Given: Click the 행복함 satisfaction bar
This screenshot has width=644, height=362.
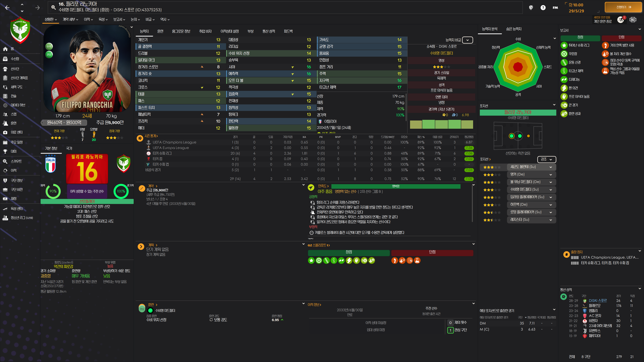Looking at the screenshot, I should 395,186.
